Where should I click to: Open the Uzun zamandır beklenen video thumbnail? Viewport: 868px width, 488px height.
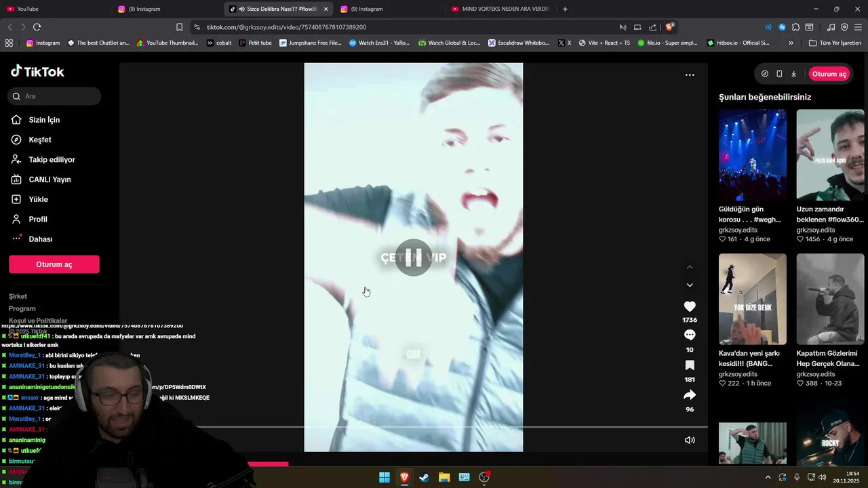point(830,155)
